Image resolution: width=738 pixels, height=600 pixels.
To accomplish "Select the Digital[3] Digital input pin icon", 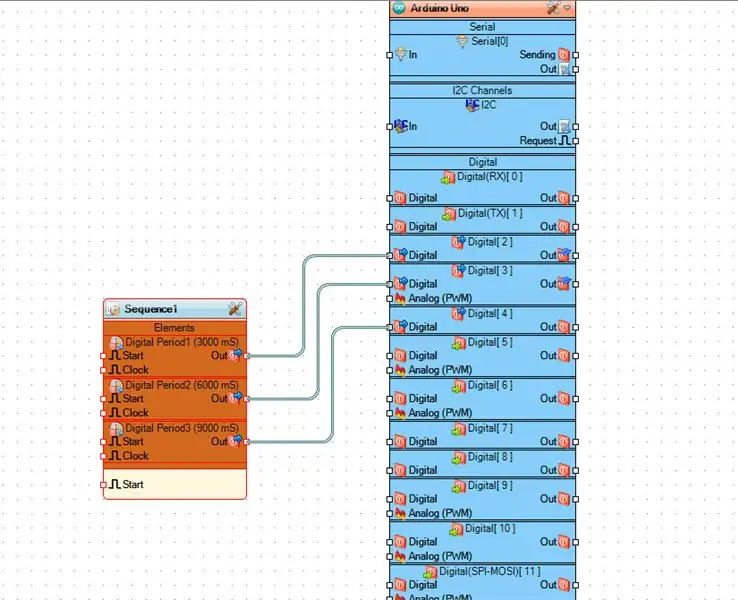I will point(401,283).
